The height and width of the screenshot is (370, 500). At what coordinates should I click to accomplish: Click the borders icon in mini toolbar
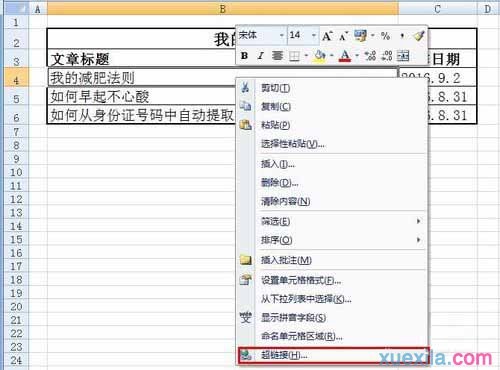pos(294,56)
